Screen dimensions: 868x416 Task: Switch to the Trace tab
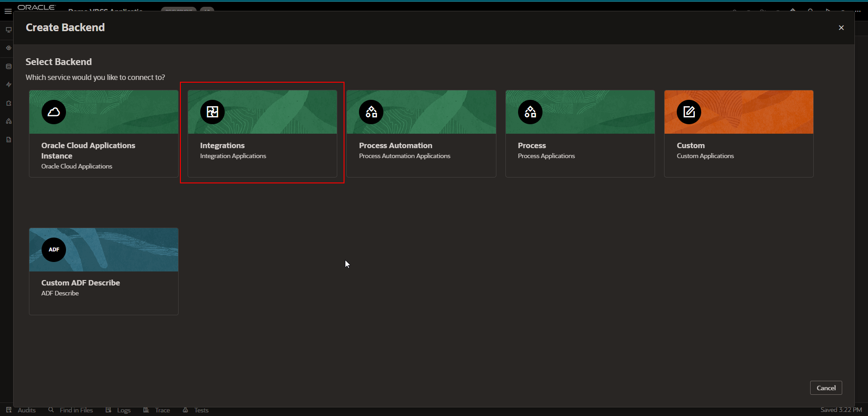coord(156,410)
